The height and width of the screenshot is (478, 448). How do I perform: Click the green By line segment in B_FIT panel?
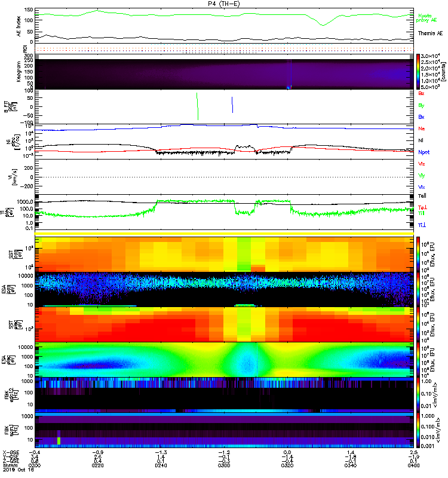[198, 106]
